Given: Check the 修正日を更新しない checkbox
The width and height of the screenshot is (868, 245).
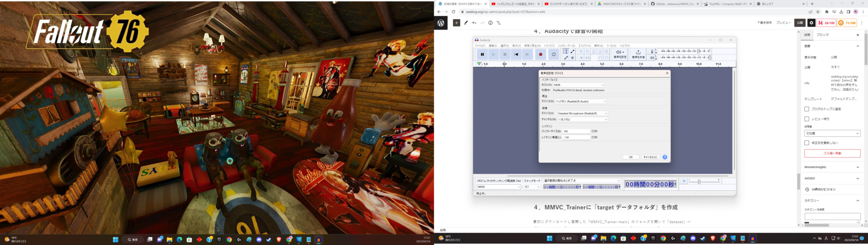Looking at the screenshot, I should click(x=807, y=143).
